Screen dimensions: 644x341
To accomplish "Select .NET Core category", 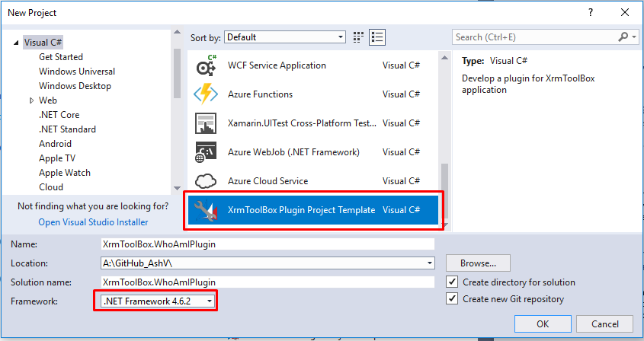I will [59, 115].
